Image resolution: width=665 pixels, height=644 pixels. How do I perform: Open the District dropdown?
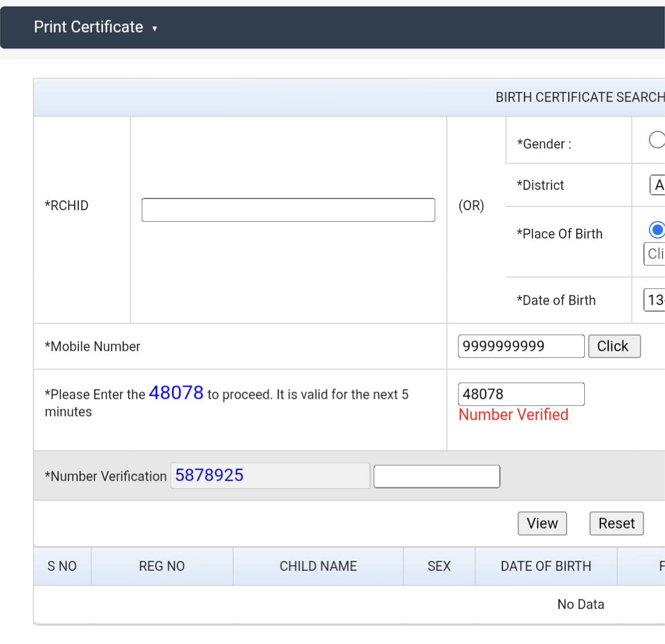(658, 185)
